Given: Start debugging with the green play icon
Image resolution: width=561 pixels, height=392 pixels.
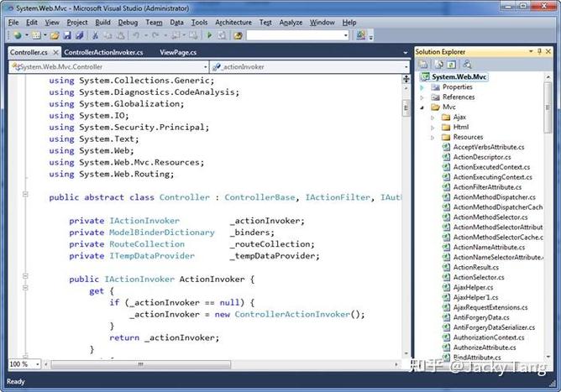Looking at the screenshot, I should click(210, 35).
